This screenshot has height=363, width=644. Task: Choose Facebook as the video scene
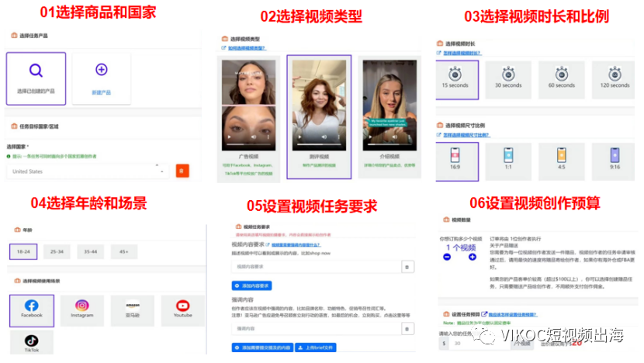click(x=32, y=310)
